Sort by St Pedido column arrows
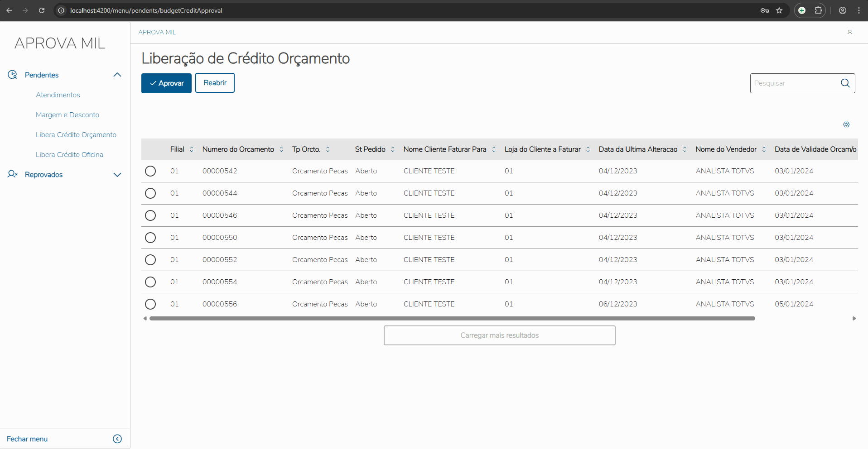Image resolution: width=868 pixels, height=449 pixels. click(393, 149)
